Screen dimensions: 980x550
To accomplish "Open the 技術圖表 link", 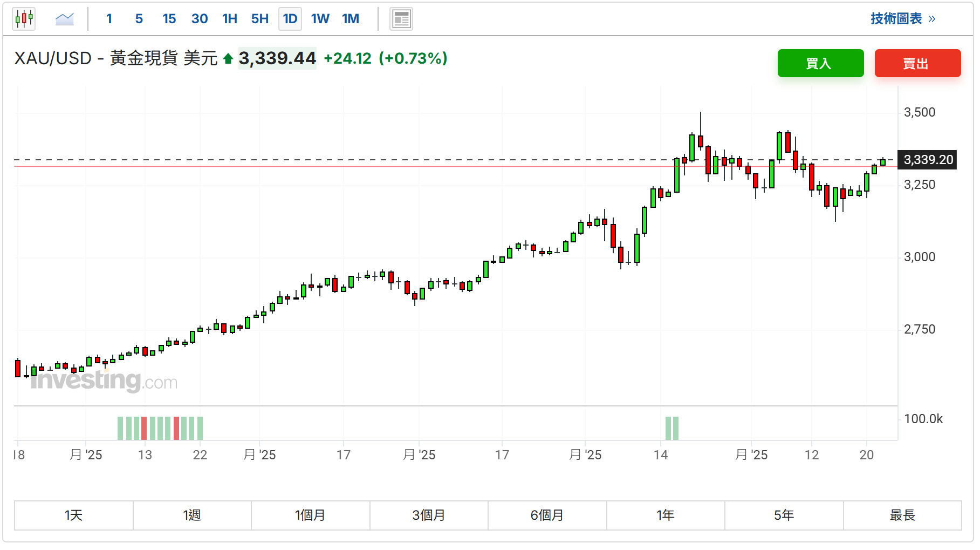I will click(x=903, y=19).
